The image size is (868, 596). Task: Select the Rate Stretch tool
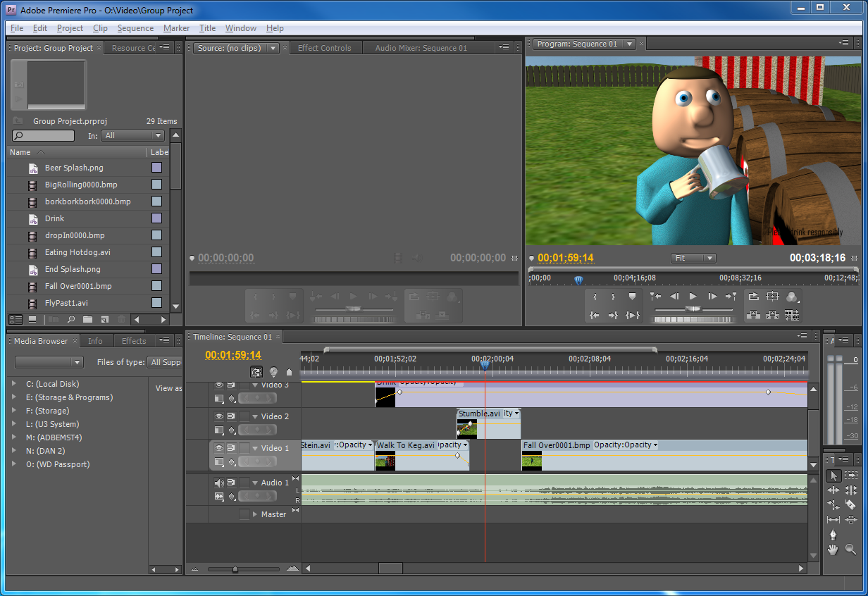pos(833,505)
